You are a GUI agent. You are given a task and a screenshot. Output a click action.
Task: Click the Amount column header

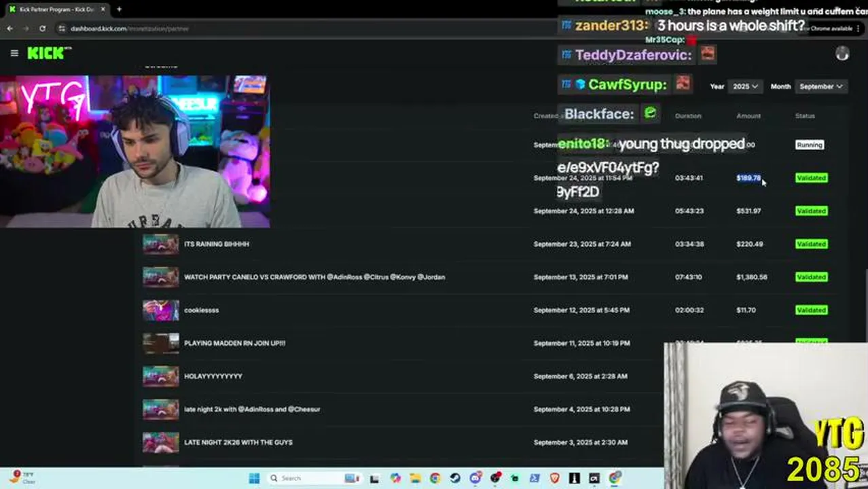pyautogui.click(x=748, y=116)
